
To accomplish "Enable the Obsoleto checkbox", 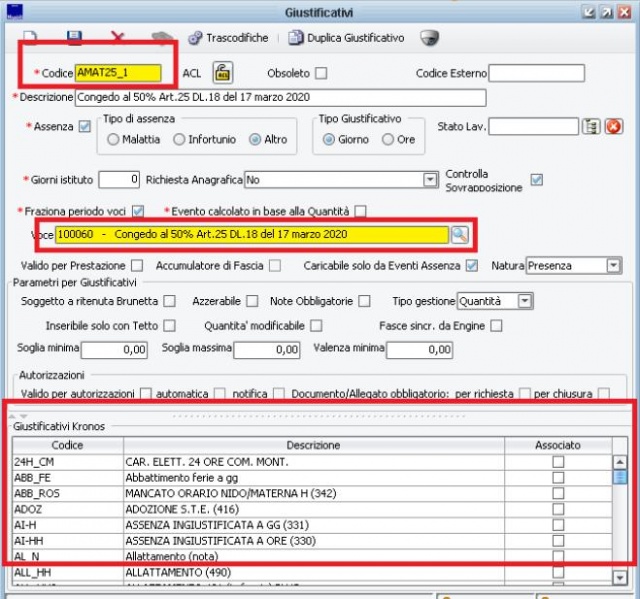I will [x=321, y=73].
